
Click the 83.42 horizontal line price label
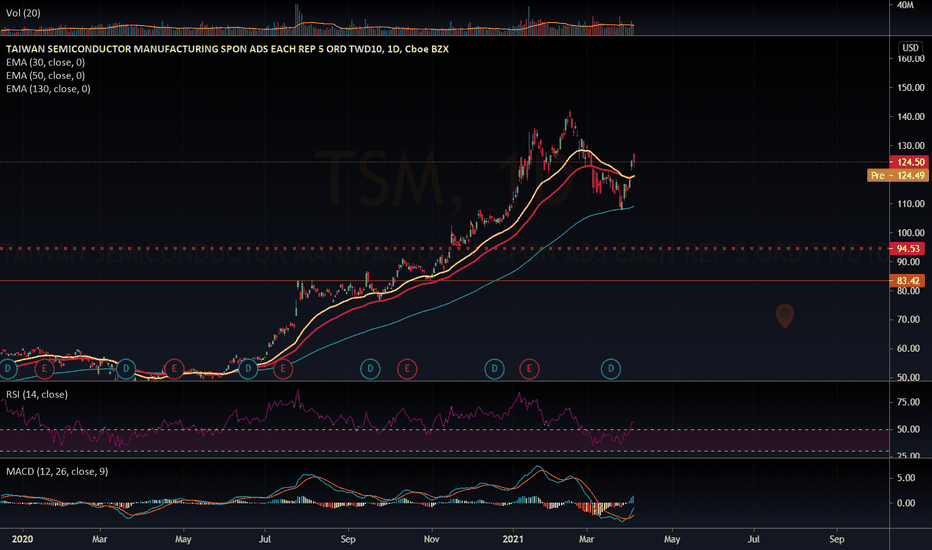pos(907,281)
